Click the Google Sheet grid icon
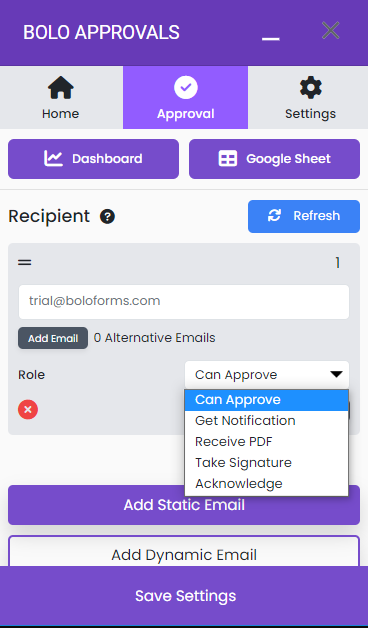This screenshot has width=368, height=628. tap(227, 159)
